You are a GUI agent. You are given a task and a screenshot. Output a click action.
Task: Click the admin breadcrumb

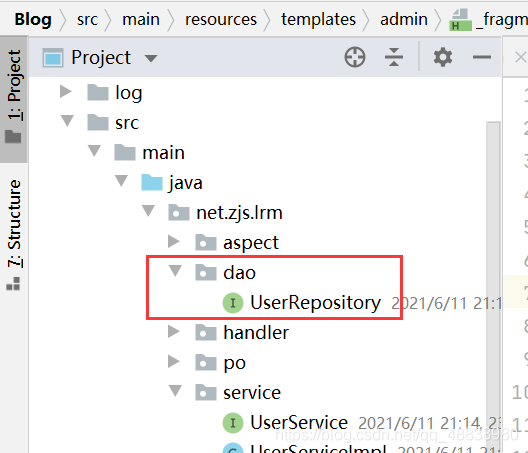404,19
